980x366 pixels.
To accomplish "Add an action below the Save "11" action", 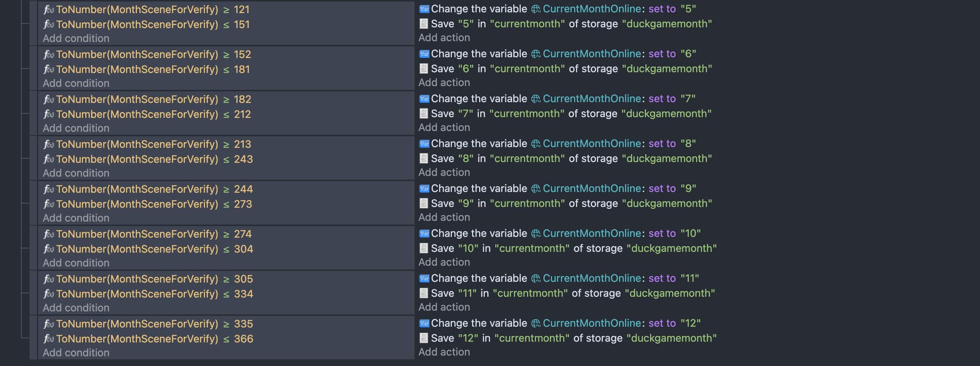I will [444, 307].
